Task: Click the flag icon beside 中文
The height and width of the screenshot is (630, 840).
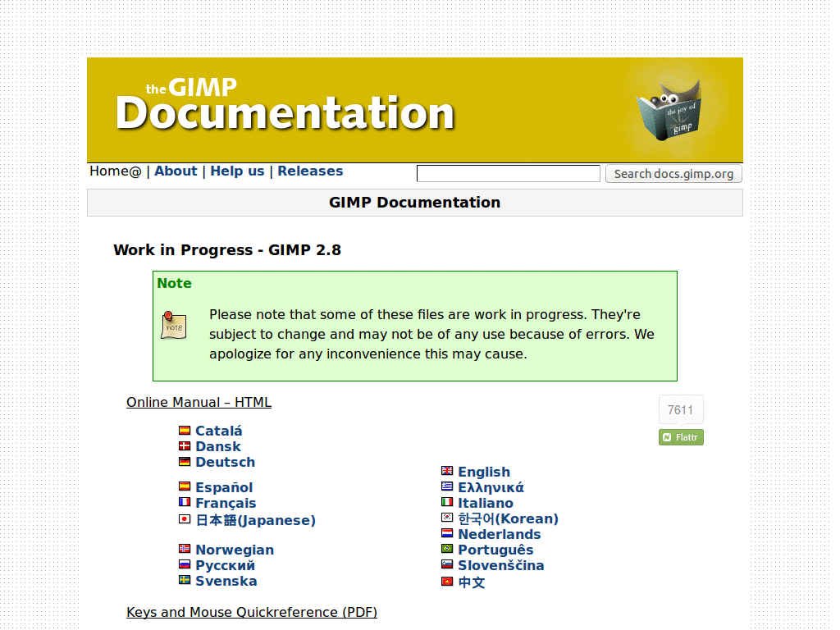Action: click(447, 582)
